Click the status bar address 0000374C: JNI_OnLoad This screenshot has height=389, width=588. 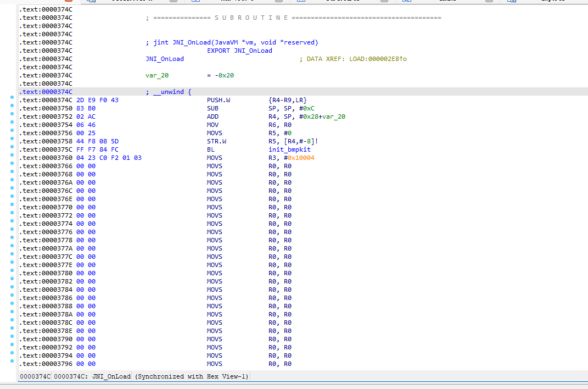coord(92,376)
